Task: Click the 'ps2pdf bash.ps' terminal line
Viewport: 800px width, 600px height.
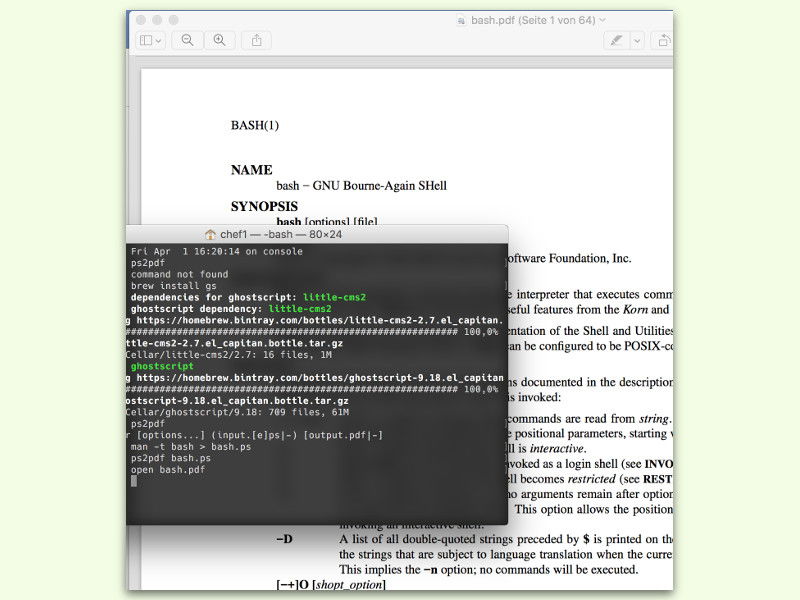Action: (171, 458)
